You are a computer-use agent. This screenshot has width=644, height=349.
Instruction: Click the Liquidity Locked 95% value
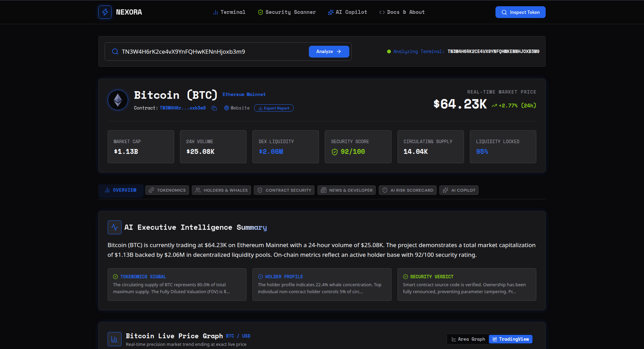(x=482, y=152)
